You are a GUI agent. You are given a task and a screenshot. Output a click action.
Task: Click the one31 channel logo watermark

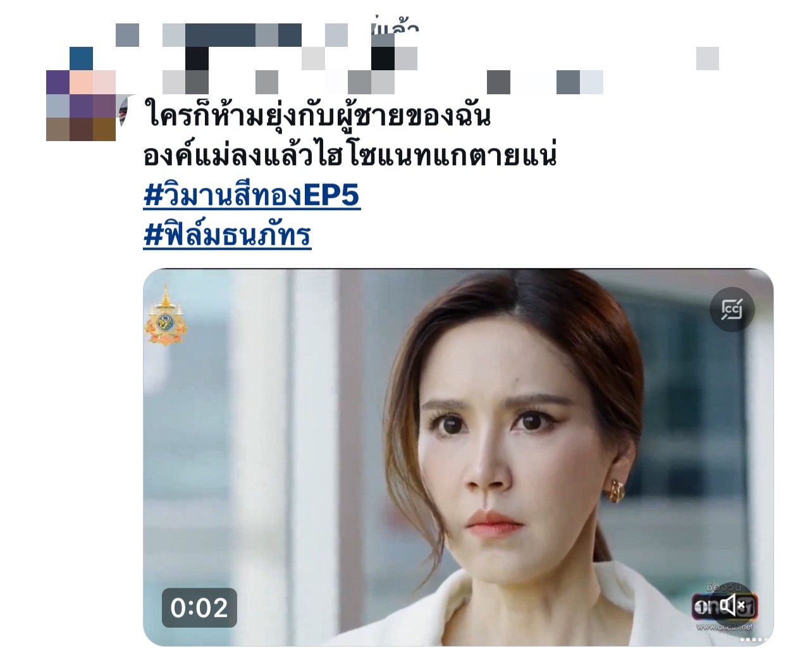click(725, 607)
